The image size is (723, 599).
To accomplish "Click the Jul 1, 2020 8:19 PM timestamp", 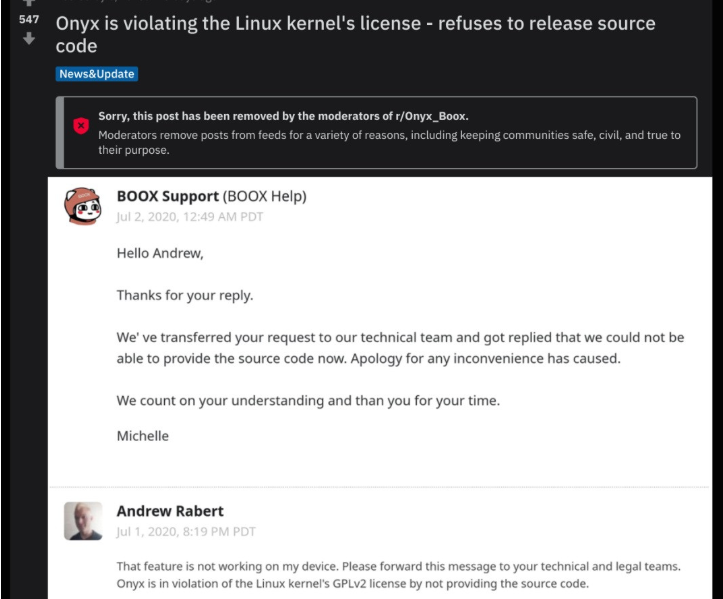I will pyautogui.click(x=186, y=532).
